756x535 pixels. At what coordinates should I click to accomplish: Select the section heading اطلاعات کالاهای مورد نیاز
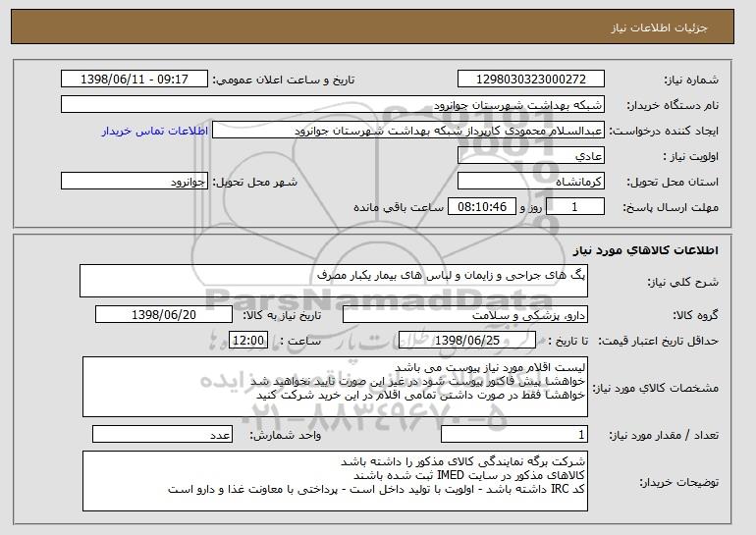pyautogui.click(x=646, y=250)
